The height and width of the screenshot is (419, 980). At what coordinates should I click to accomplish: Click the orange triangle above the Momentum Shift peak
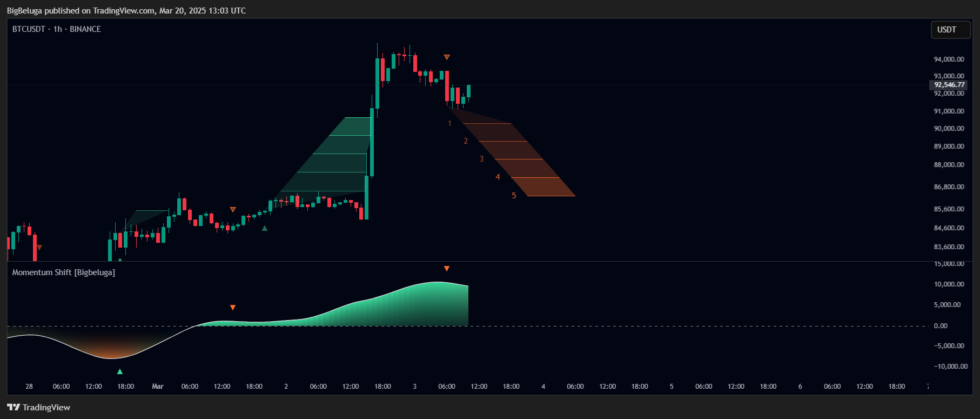click(x=447, y=269)
